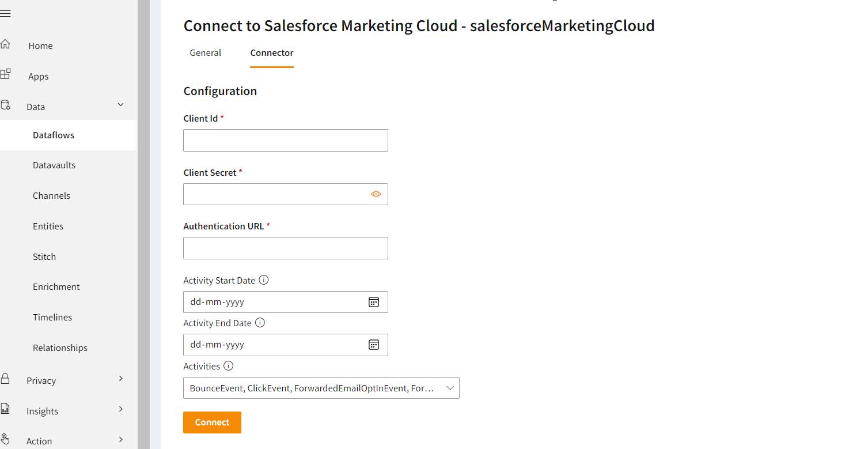Click the Privacy lock icon
868x449 pixels.
5,379
